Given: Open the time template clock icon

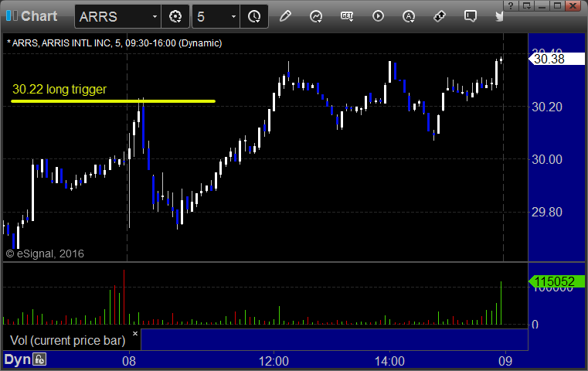Looking at the screenshot, I should [x=254, y=16].
